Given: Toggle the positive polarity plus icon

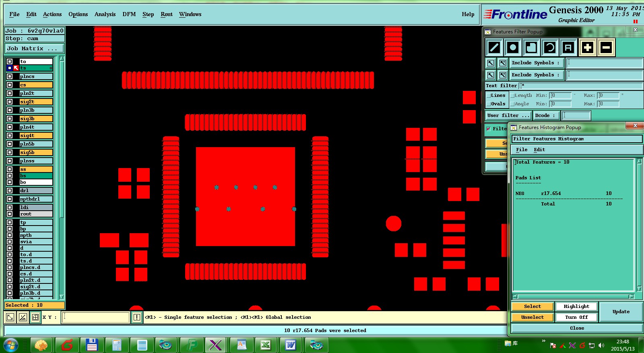Looking at the screenshot, I should 588,47.
